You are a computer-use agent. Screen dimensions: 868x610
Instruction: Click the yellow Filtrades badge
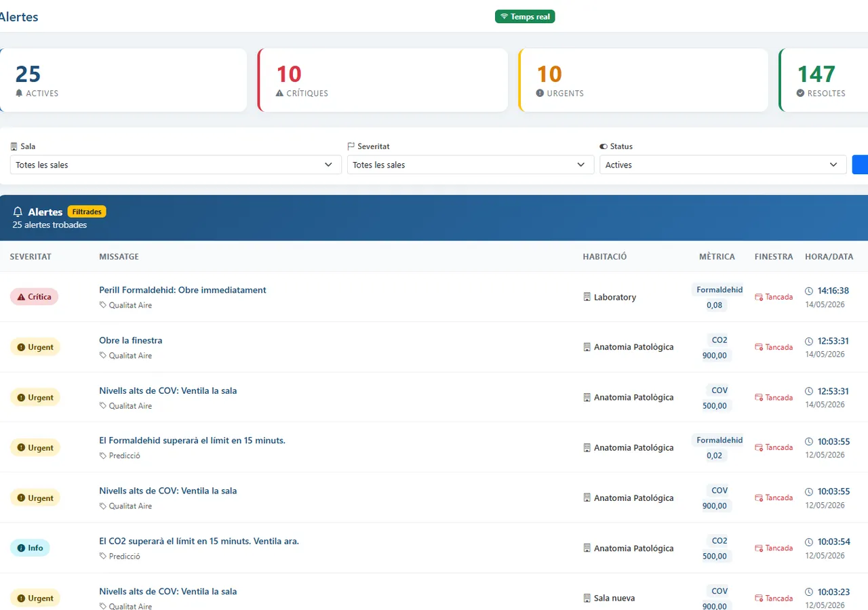pos(87,211)
